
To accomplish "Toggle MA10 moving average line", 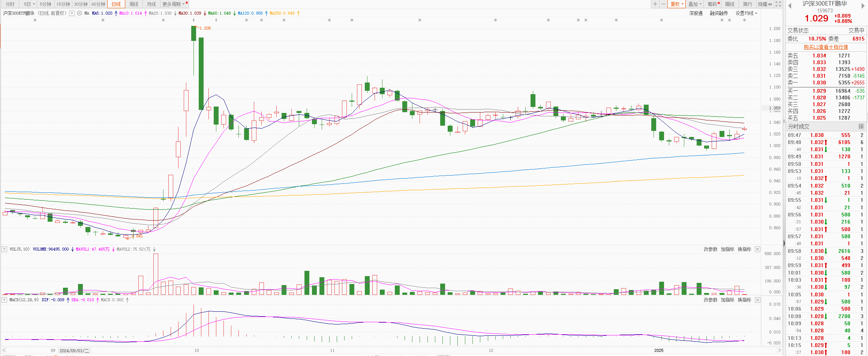I will (x=130, y=13).
